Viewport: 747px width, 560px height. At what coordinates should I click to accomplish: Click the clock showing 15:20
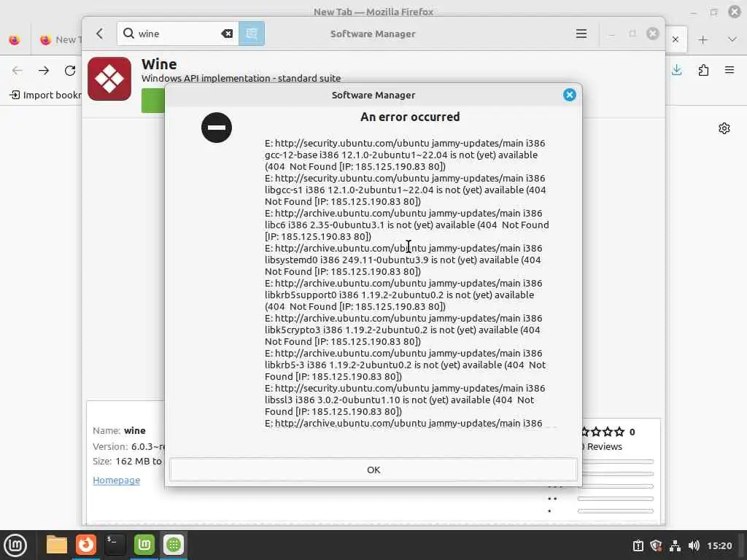pos(719,545)
